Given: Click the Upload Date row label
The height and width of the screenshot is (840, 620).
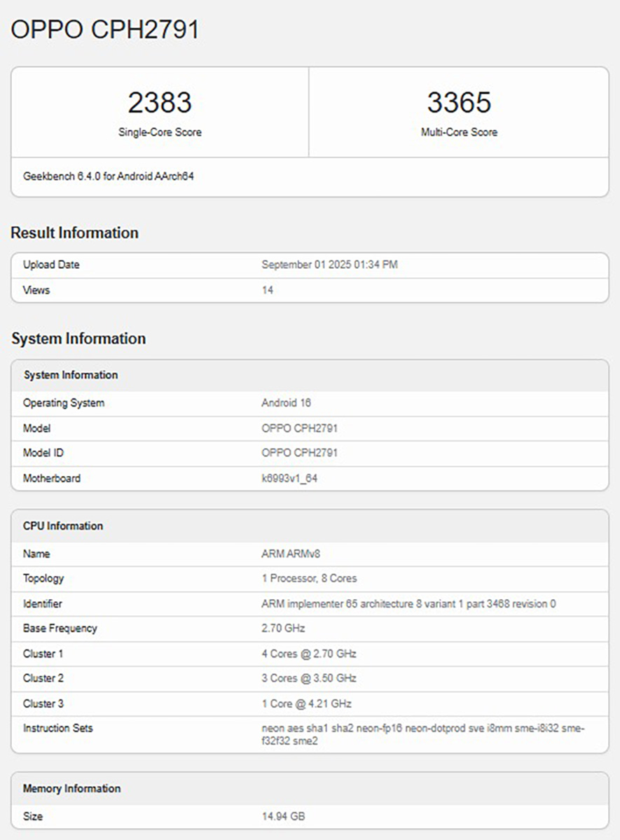Looking at the screenshot, I should (51, 265).
